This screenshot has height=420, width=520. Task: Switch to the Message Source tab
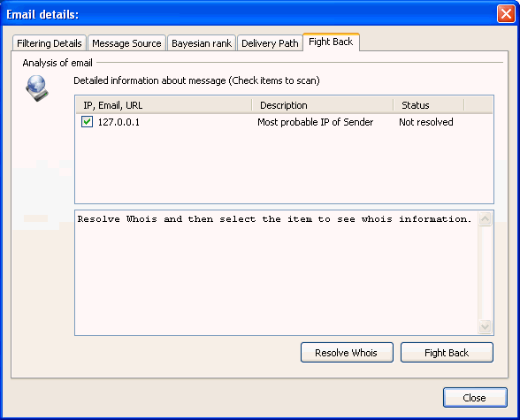[126, 43]
